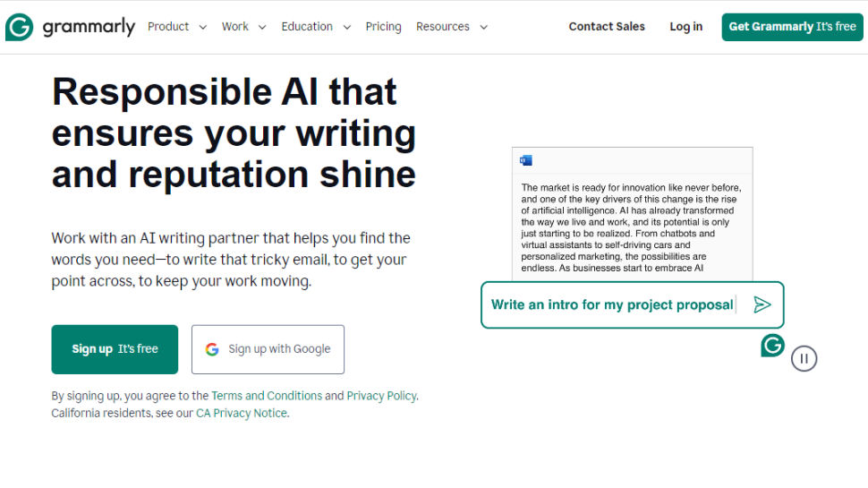
Task: Click the Log in link
Action: pyautogui.click(x=686, y=27)
